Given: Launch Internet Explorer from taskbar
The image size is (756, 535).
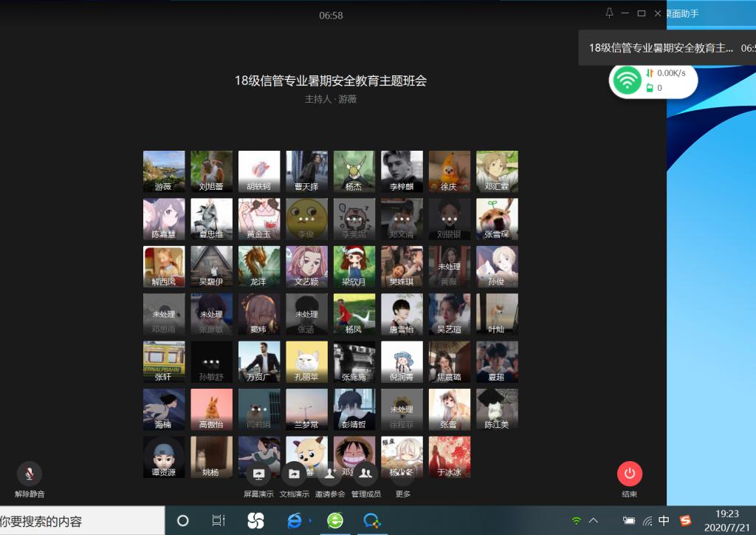Looking at the screenshot, I should pos(295,521).
